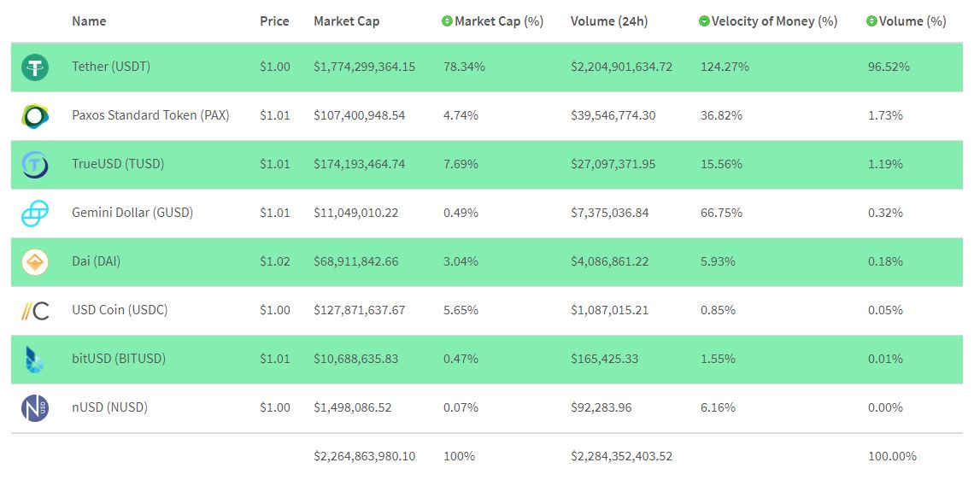Click the nUSD coin logo
The height and width of the screenshot is (480, 980).
click(x=35, y=408)
